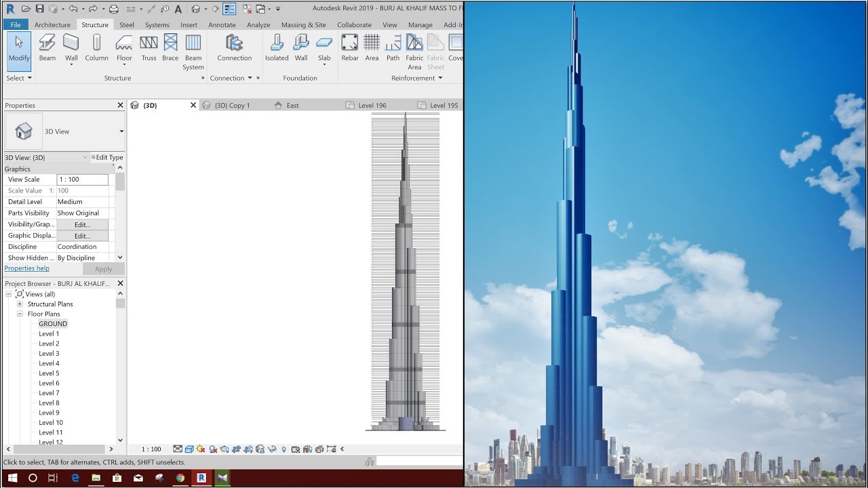
Task: Select the Beam tool
Action: click(47, 49)
